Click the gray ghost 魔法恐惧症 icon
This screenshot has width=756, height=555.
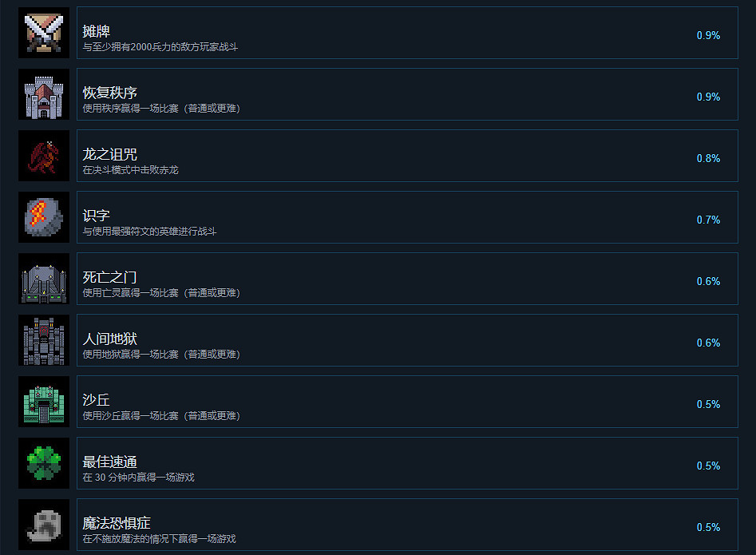pos(44,525)
